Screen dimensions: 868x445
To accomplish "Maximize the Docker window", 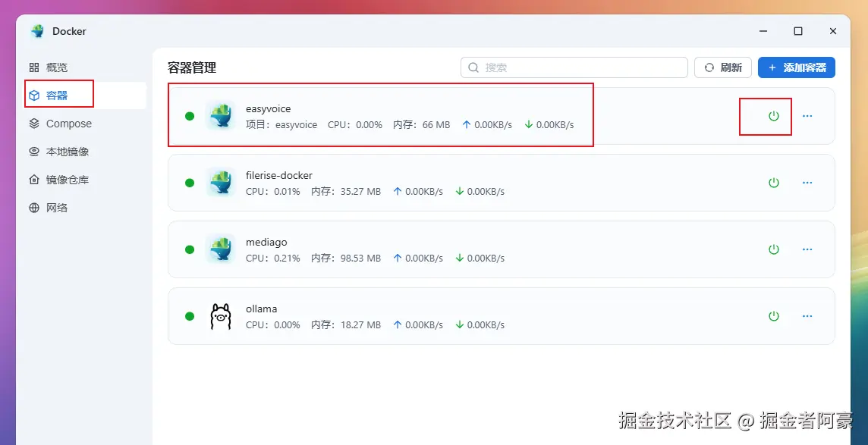I will coord(797,32).
